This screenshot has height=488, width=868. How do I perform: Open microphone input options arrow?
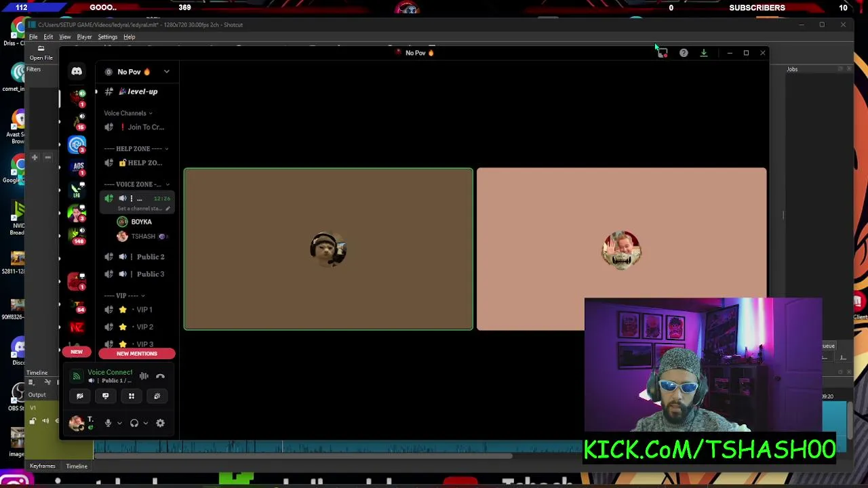click(x=119, y=423)
